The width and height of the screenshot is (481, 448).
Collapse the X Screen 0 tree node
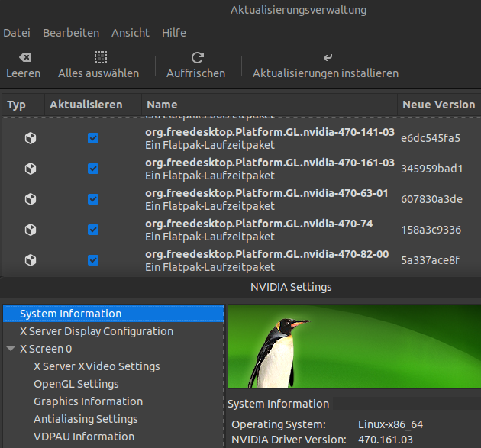pos(11,349)
